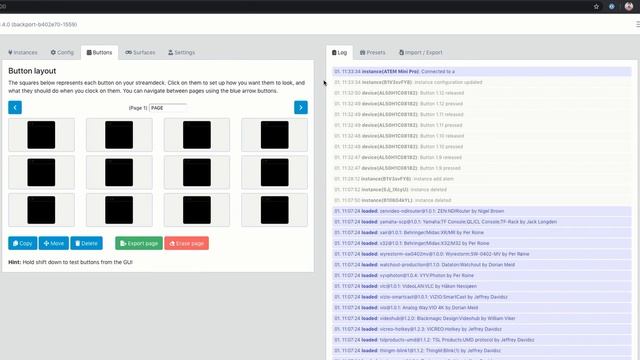The height and width of the screenshot is (360, 640).
Task: Select the third button in the middle row
Action: 197,172
